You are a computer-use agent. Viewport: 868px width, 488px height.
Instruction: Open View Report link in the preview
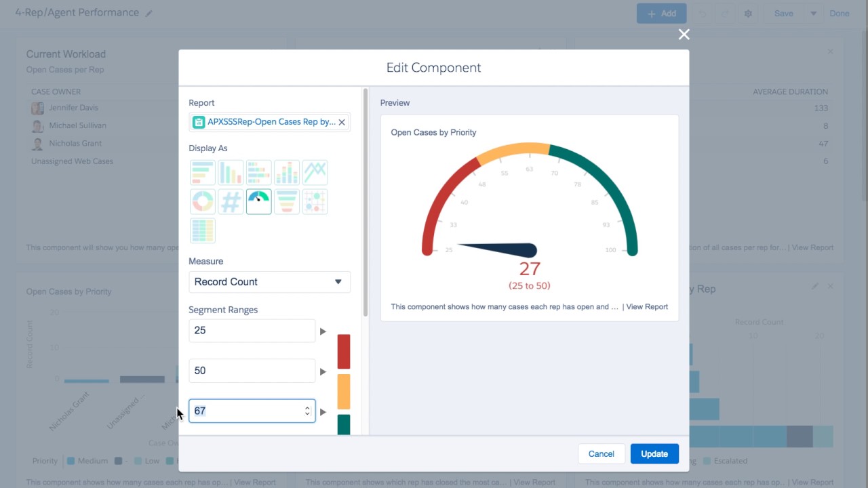[647, 307]
